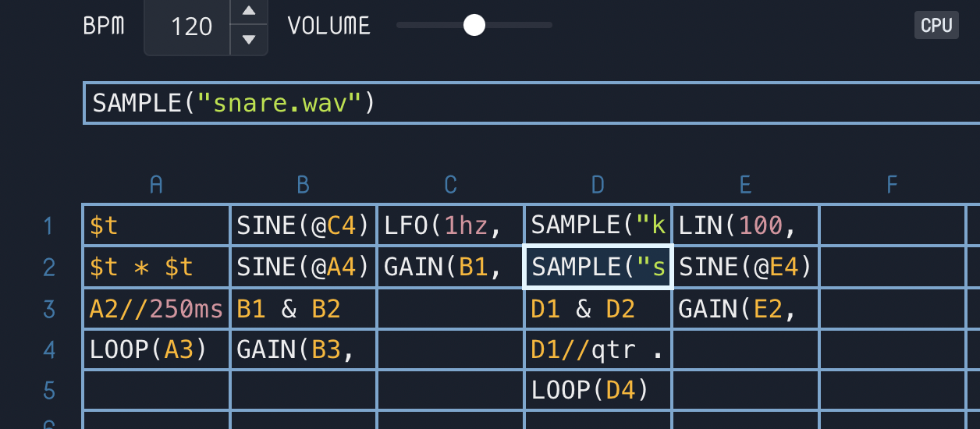Select cell C1 with LFO(1hz,

[x=450, y=226]
